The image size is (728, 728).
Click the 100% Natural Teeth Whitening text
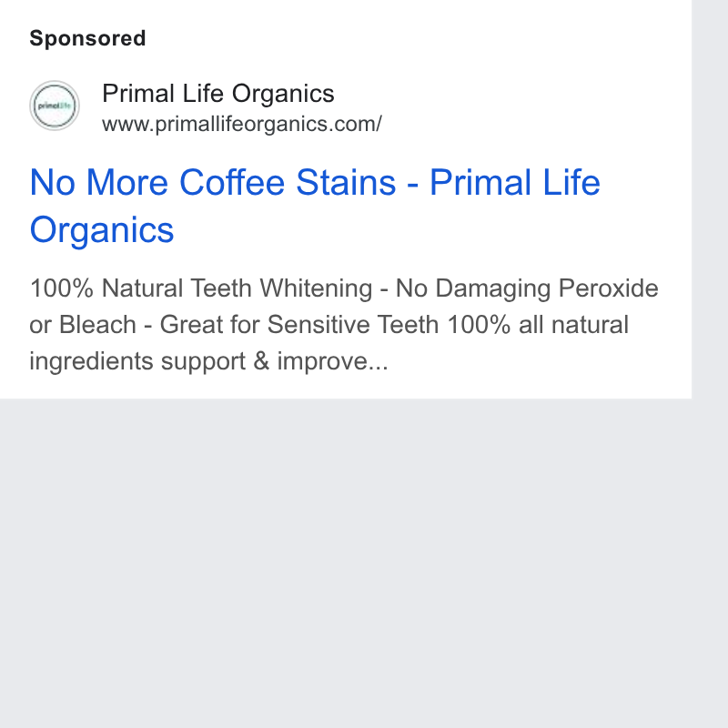tap(200, 288)
